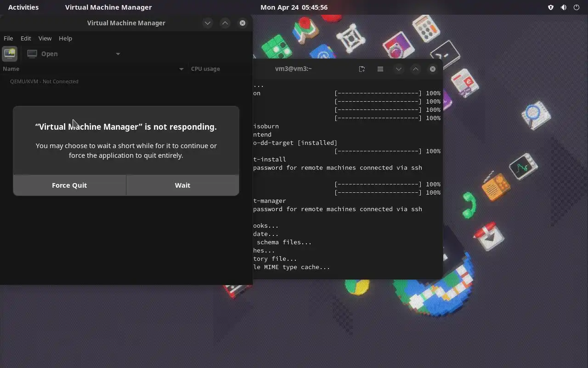Open the terminal hamburger menu

(x=380, y=69)
